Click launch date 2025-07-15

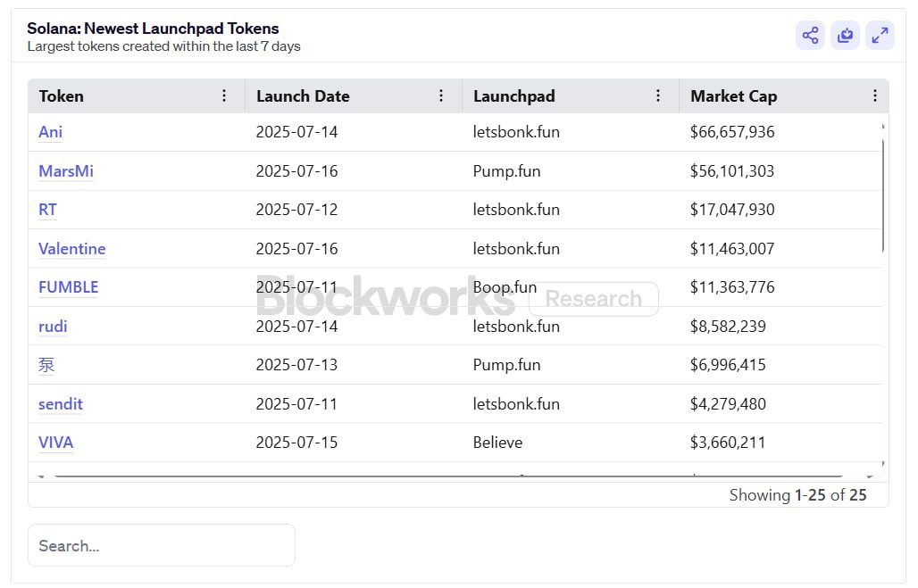click(296, 443)
